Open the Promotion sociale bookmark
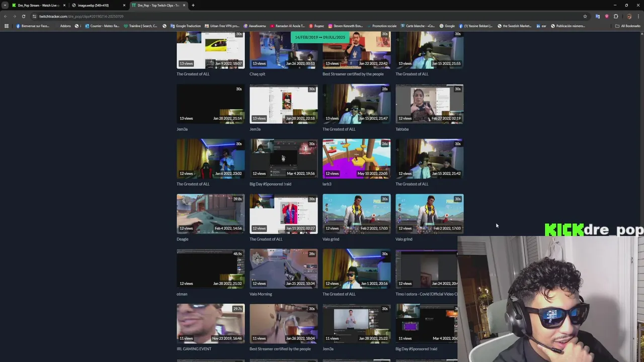 pos(382,26)
